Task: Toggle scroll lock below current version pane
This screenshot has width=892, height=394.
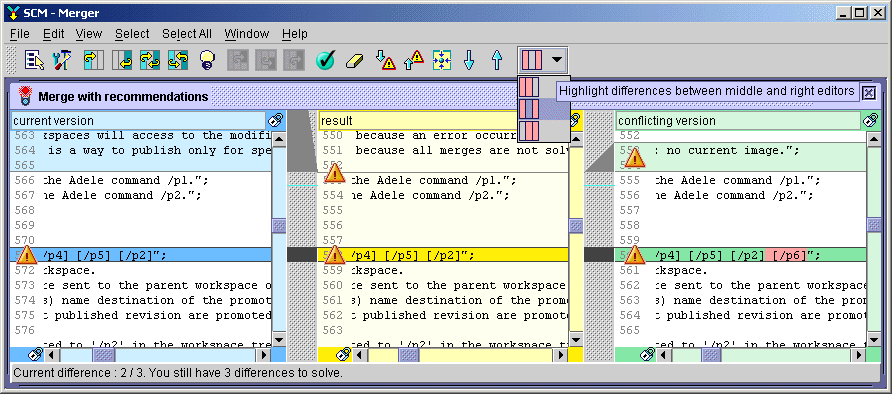Action: [35, 355]
